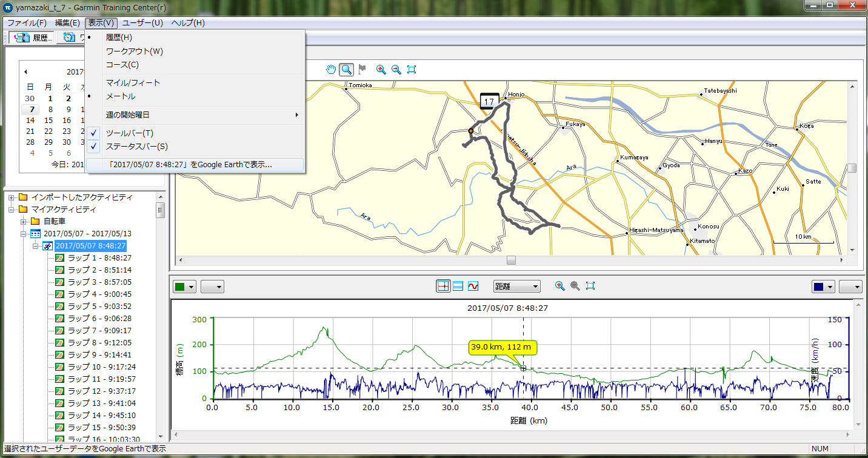Collapse the 2017/05/07 - 2017/05/13 week node
Image resolution: width=868 pixels, height=458 pixels.
23,234
